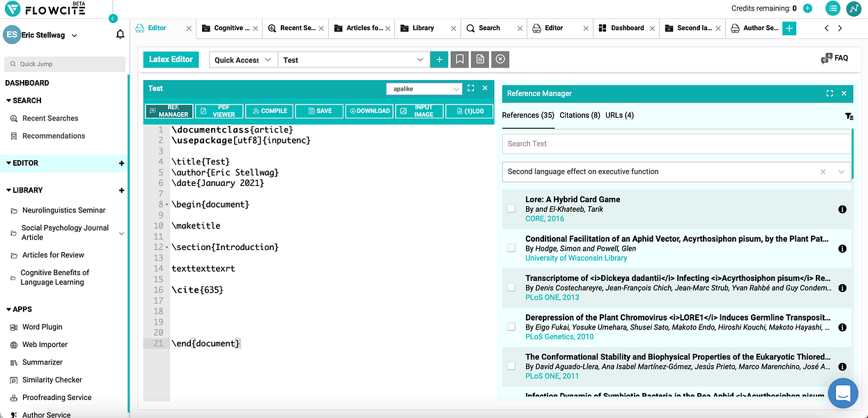Expand the Social Psychology Journal Article folder
868x418 pixels.
coord(122,233)
